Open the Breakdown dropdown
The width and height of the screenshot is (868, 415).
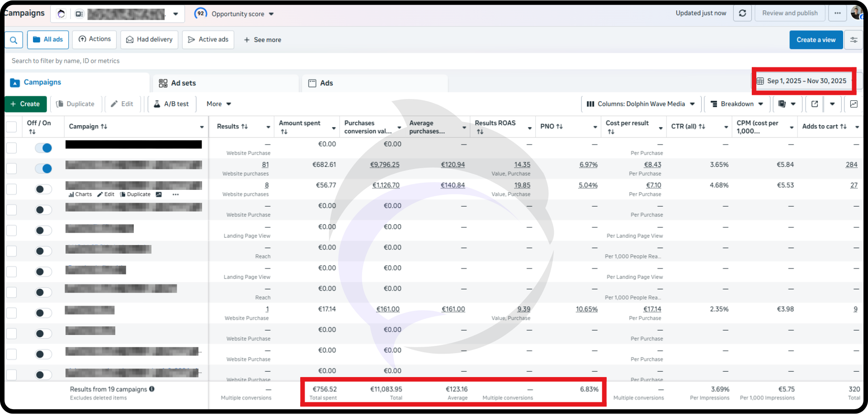[x=737, y=104]
